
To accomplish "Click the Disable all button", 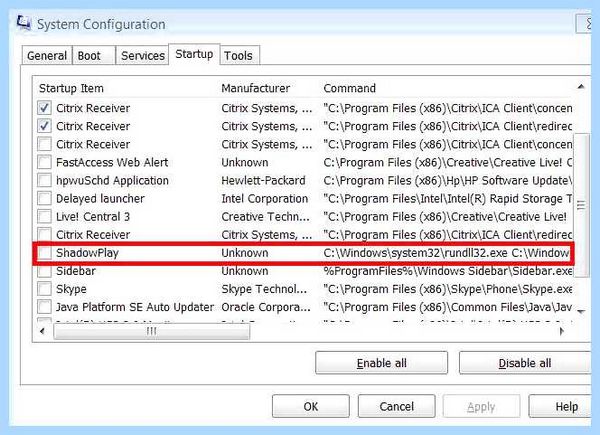I will pos(525,363).
